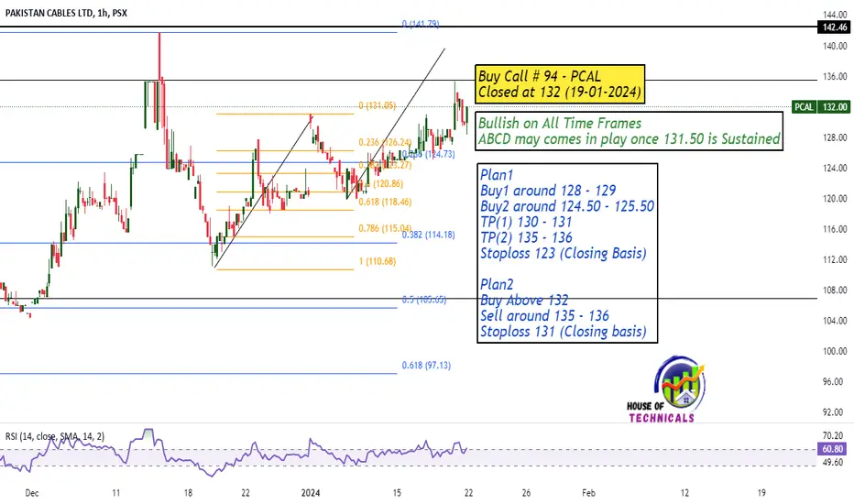Click the 0.618 (118.46) orange Fibonacci label
854x504 pixels.
coord(385,202)
